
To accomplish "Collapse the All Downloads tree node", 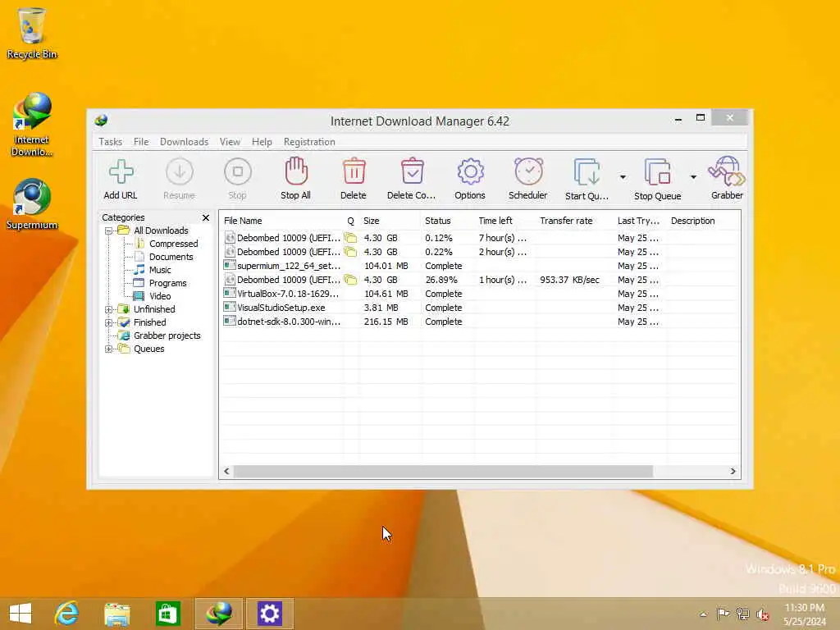I will [x=109, y=231].
